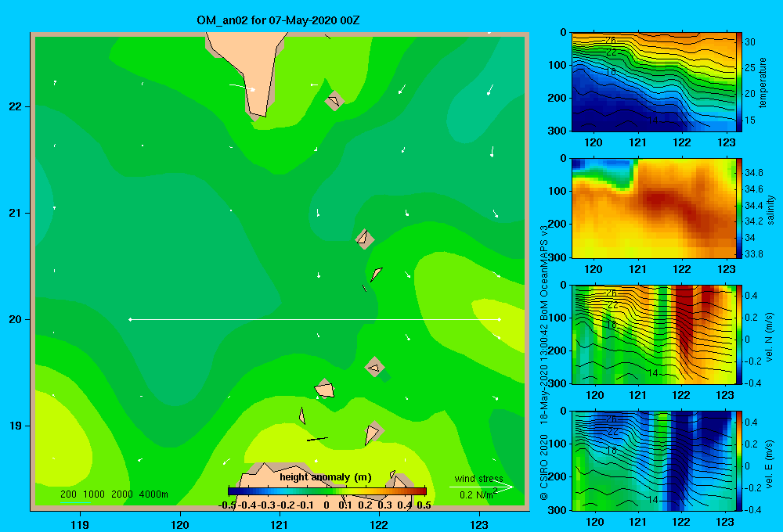Image resolution: width=783 pixels, height=532 pixels.
Task: Click the 'wind stress' legend label
Action: coord(478,479)
